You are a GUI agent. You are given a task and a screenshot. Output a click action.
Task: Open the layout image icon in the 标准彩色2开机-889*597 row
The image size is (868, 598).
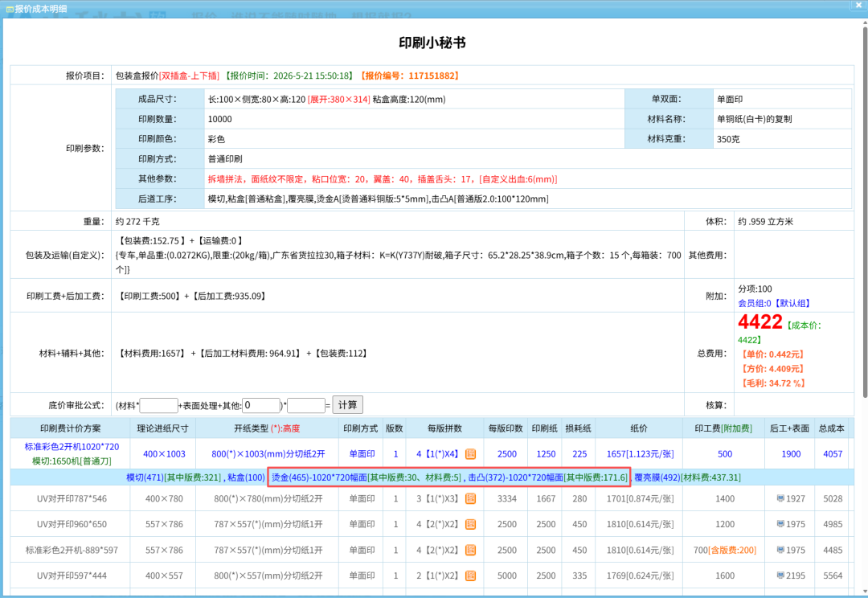tap(470, 551)
